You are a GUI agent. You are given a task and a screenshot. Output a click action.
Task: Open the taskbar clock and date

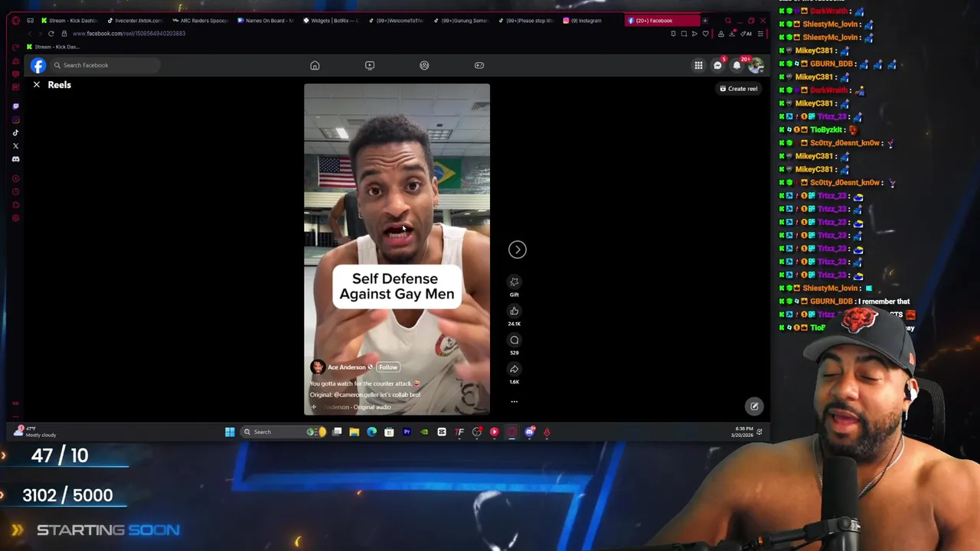[743, 432]
